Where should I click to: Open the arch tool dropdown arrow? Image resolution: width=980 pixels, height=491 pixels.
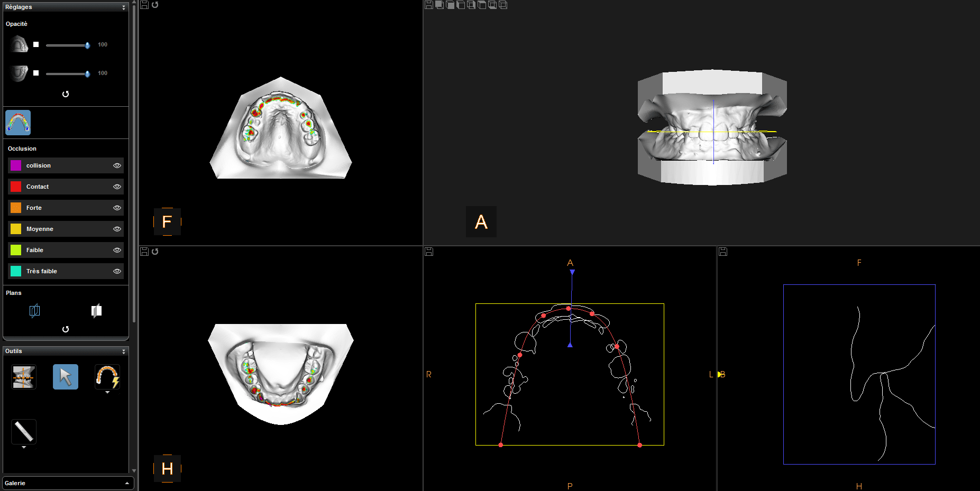[x=107, y=393]
